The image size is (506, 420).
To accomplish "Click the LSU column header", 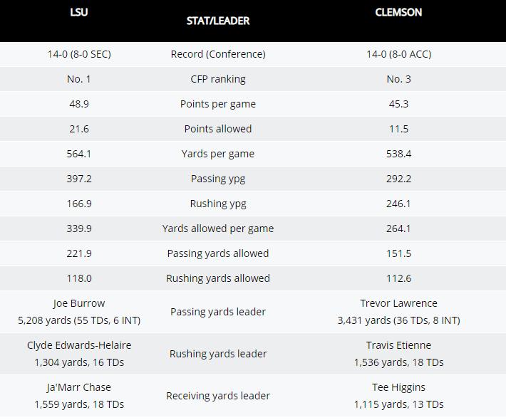I will coord(79,12).
